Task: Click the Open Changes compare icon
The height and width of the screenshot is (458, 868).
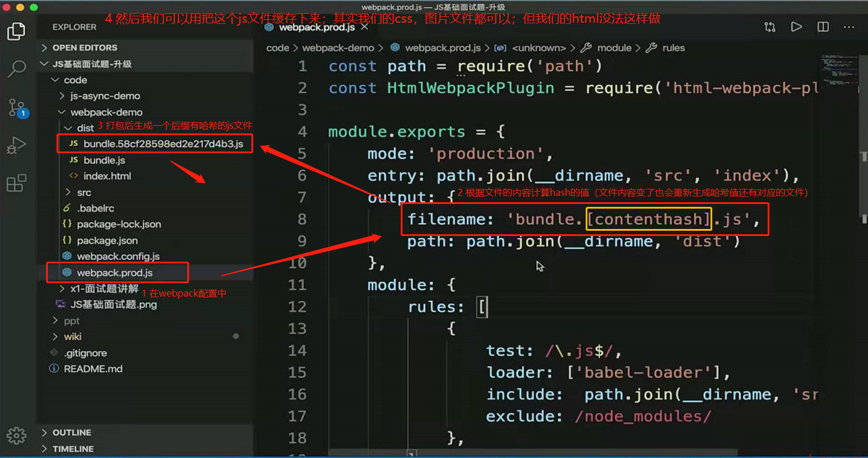Action: pyautogui.click(x=770, y=27)
